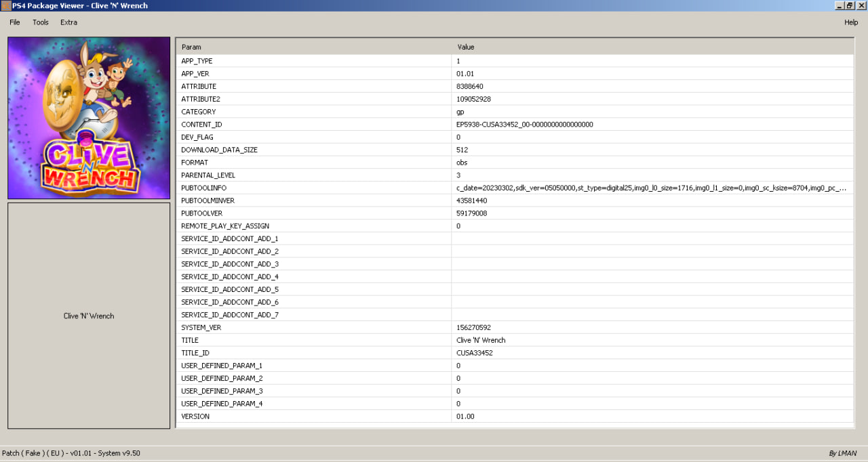Select the DOWNLOAD_DATA_SIZE param cell
The width and height of the screenshot is (868, 462).
314,150
